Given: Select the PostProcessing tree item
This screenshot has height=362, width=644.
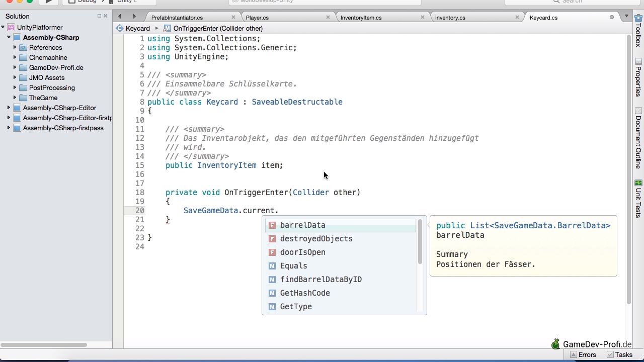Looking at the screenshot, I should tap(52, 87).
